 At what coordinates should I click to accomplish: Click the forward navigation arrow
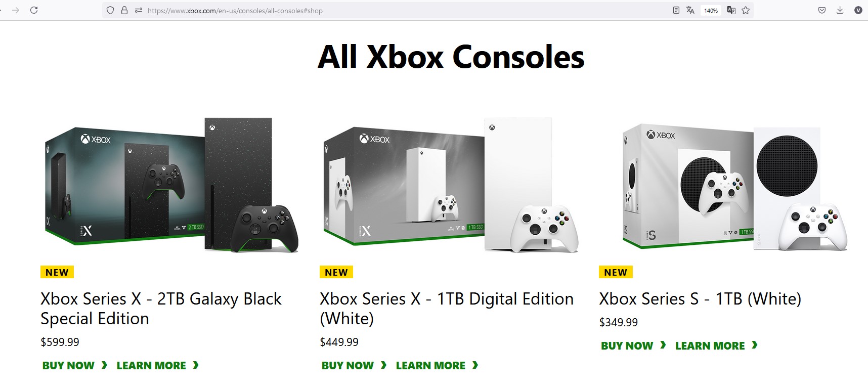[16, 10]
